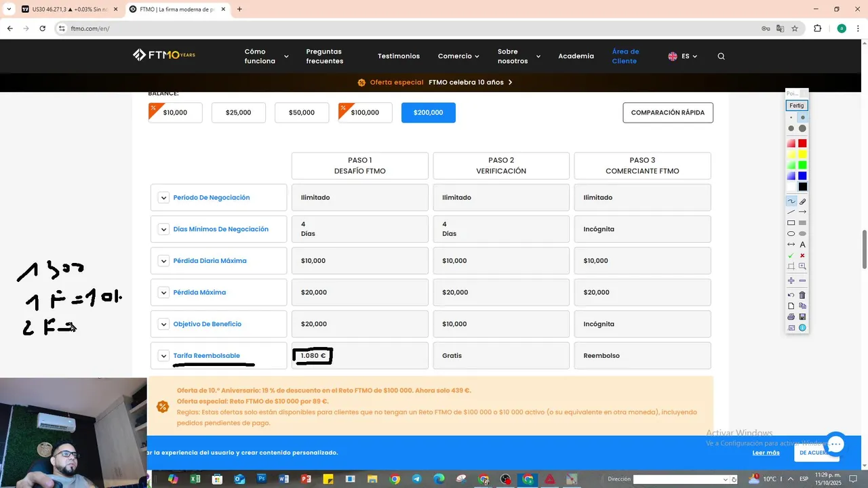Open the Sobre nosotros dropdown menu
Screen dimensions: 868x488
point(519,56)
